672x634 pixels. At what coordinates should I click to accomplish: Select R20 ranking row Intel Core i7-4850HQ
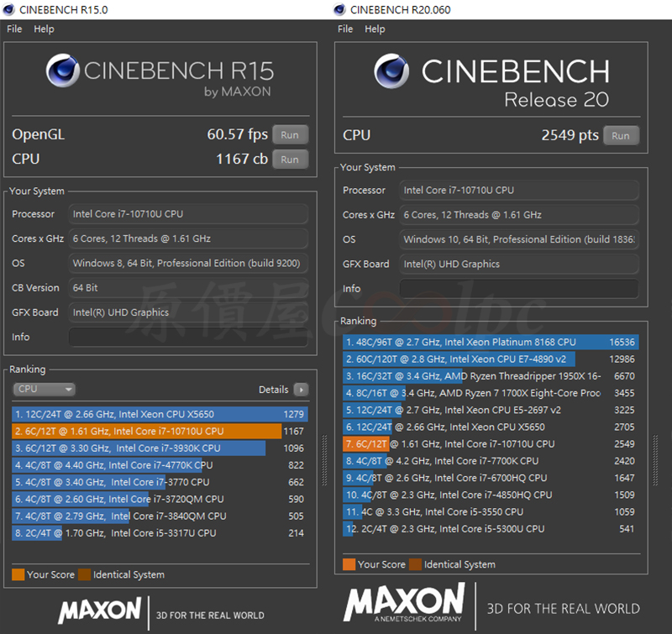pos(491,495)
